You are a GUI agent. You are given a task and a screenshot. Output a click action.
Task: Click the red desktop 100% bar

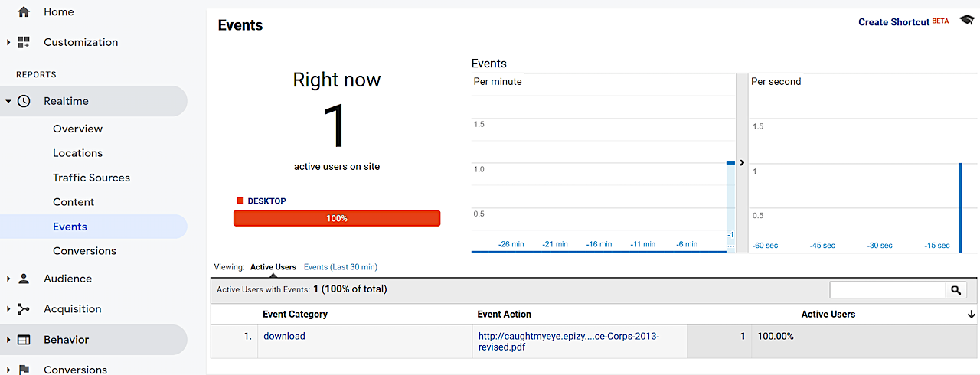(x=337, y=218)
